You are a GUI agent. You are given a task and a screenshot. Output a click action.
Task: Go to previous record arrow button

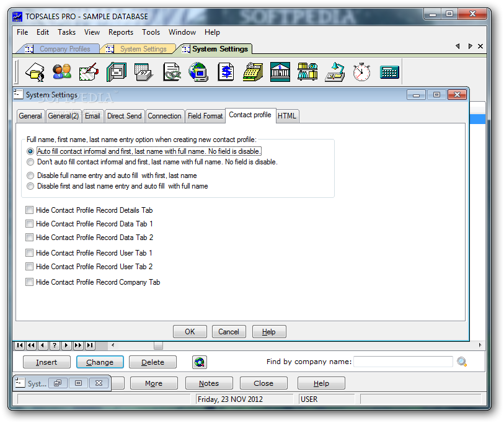[x=43, y=345]
